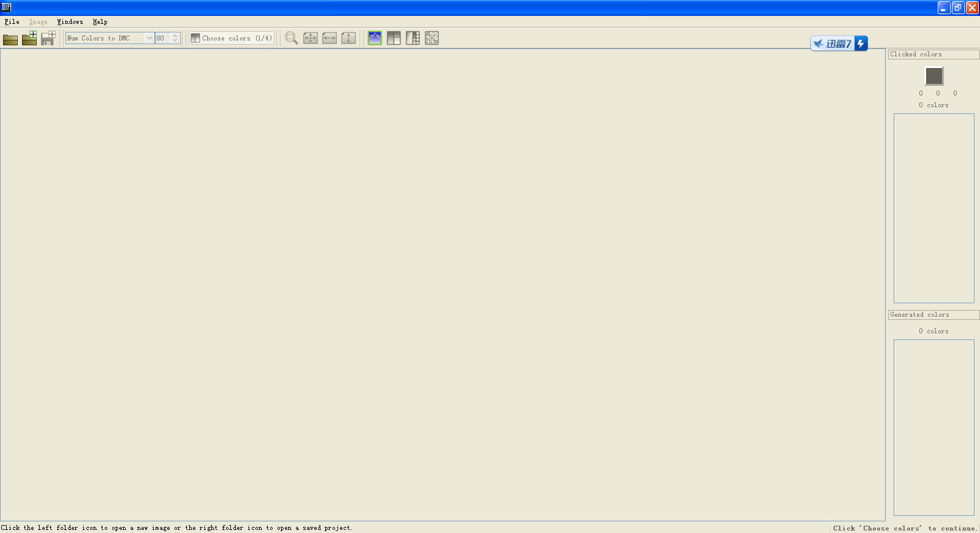Decrease the color count with down arrow
Viewport: 980px width, 533px height.
click(x=175, y=41)
